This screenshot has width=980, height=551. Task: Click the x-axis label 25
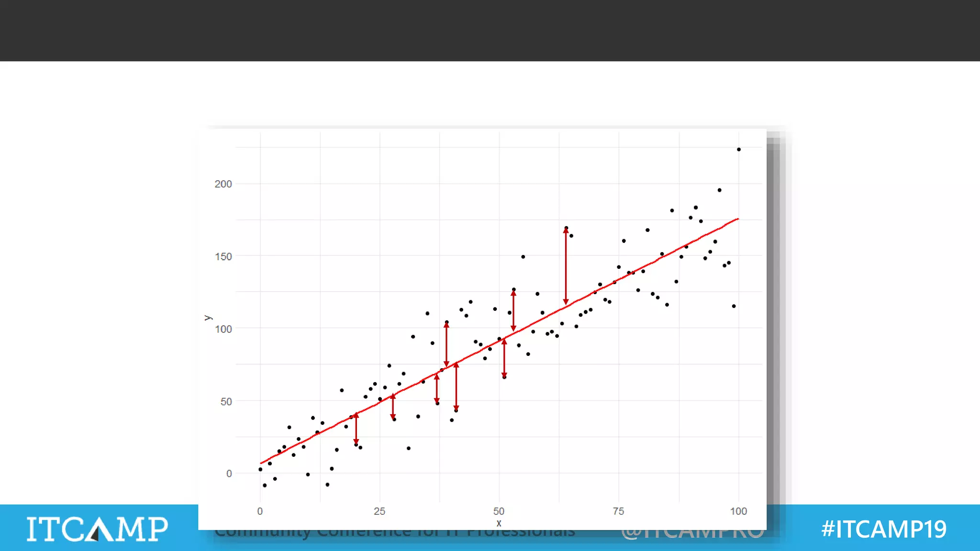pos(379,511)
